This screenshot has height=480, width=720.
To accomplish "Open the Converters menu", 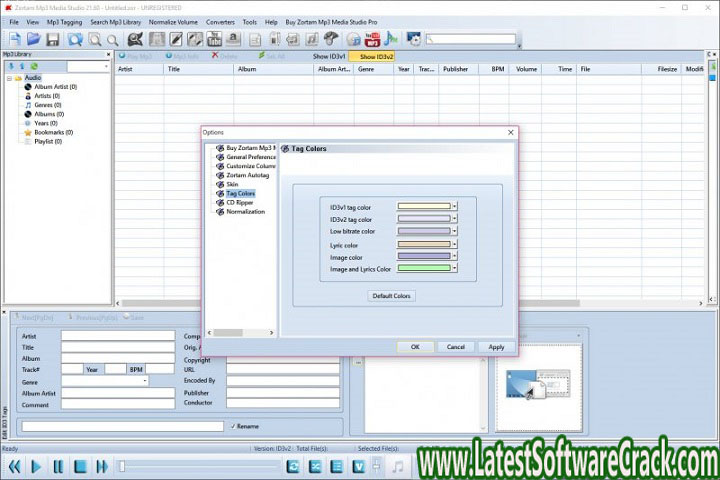I will [219, 21].
